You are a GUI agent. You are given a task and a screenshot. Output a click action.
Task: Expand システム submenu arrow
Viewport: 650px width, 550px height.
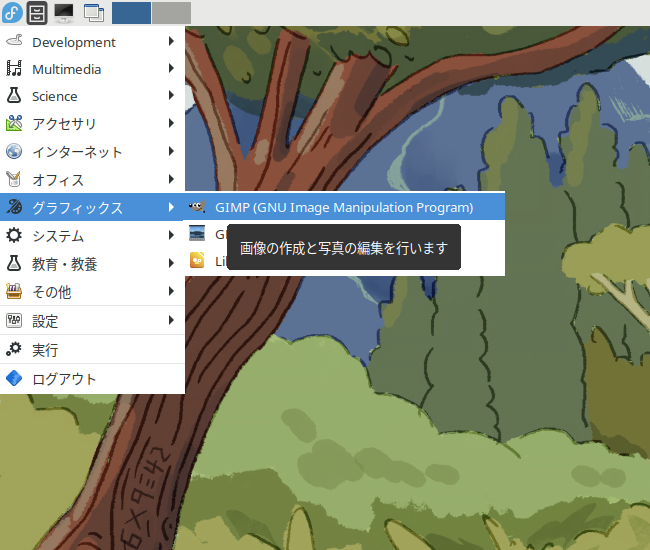[171, 235]
